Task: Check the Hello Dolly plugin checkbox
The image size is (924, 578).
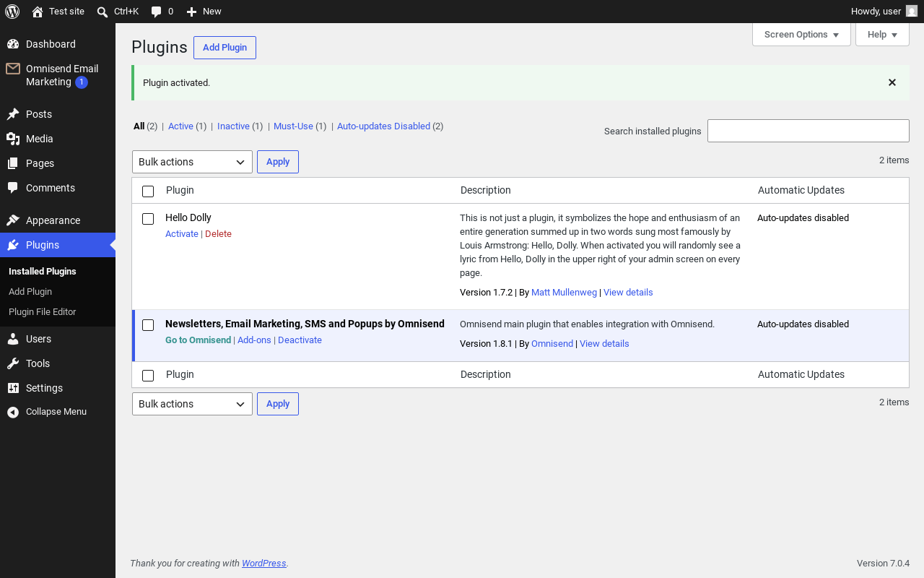Action: [x=148, y=219]
